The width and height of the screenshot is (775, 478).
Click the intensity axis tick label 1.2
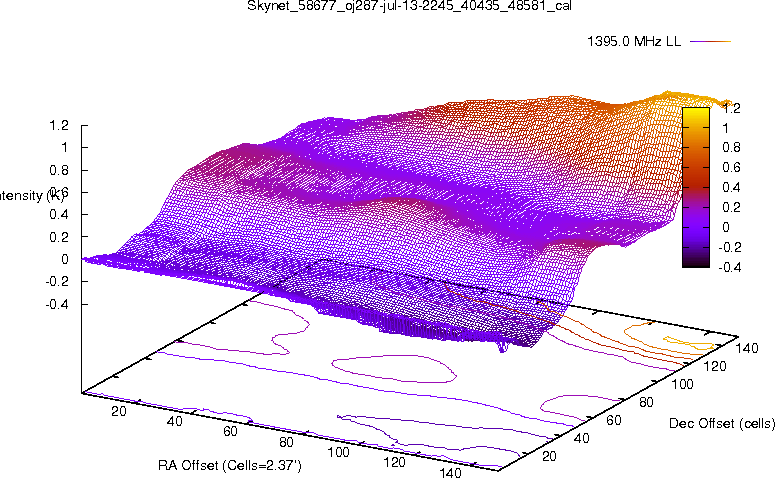point(59,126)
